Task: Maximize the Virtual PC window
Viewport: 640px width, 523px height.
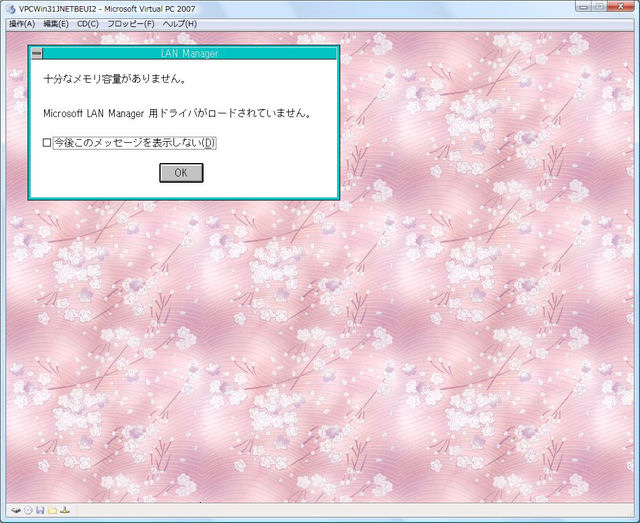Action: [x=599, y=7]
